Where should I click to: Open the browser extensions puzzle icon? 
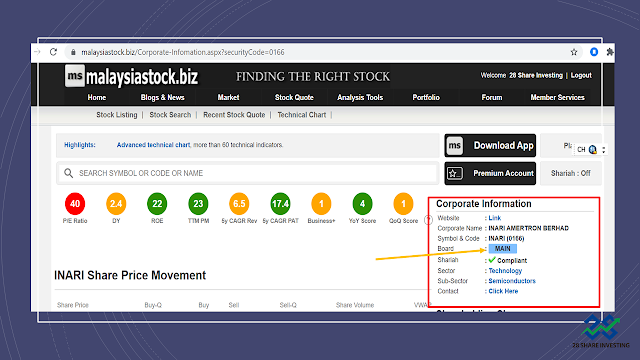click(610, 52)
